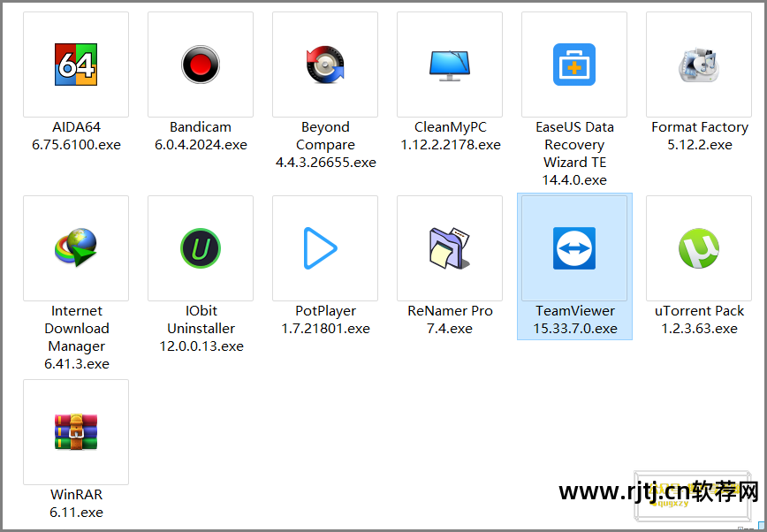This screenshot has height=532, width=767.
Task: Select the Format Factory icon
Action: coord(699,65)
